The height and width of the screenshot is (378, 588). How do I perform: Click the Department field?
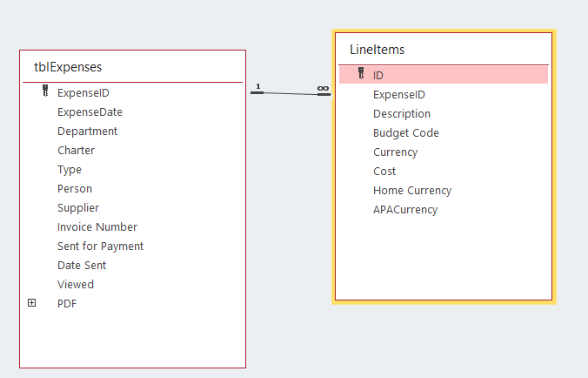coord(87,131)
